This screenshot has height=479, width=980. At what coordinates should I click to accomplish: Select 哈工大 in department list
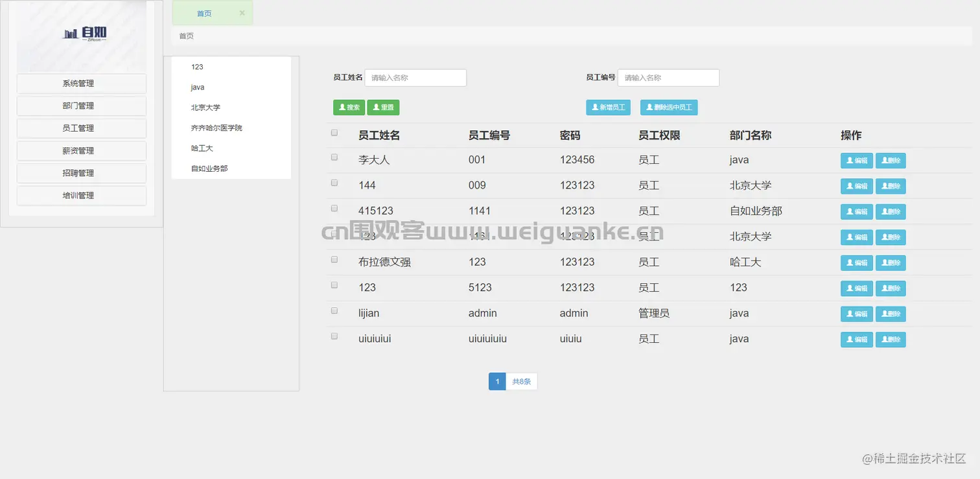tap(202, 148)
